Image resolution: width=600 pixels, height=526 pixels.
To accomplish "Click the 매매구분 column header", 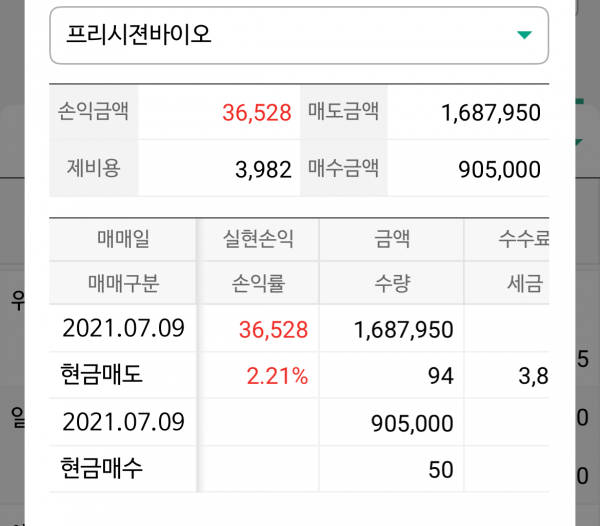I will tap(123, 283).
